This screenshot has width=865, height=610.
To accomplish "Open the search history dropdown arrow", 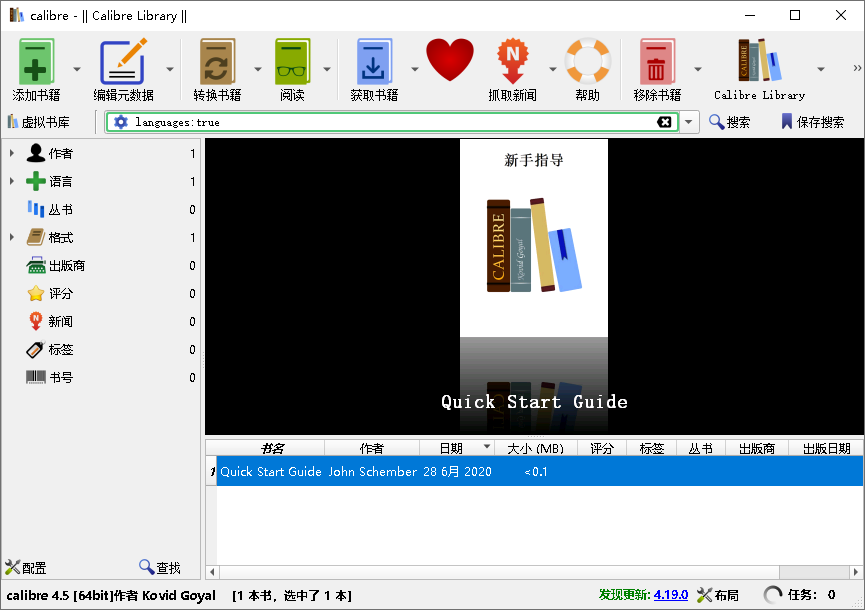I will pyautogui.click(x=688, y=122).
